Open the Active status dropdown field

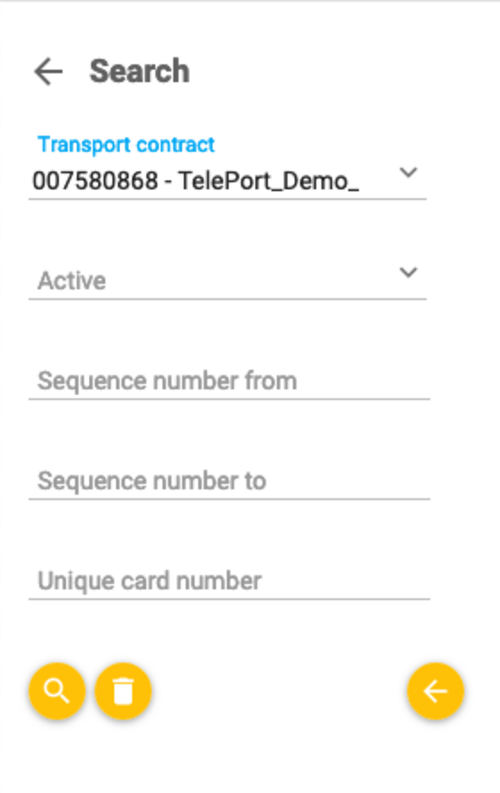[x=228, y=281]
